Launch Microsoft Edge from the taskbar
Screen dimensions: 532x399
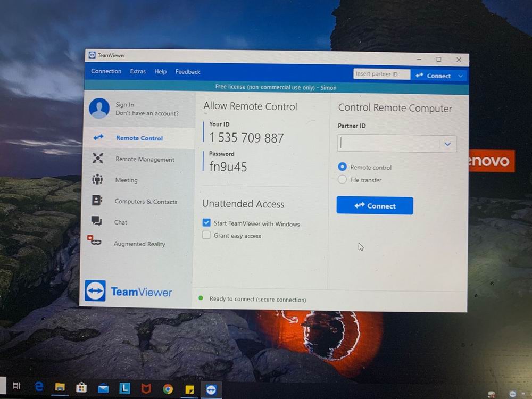(39, 387)
